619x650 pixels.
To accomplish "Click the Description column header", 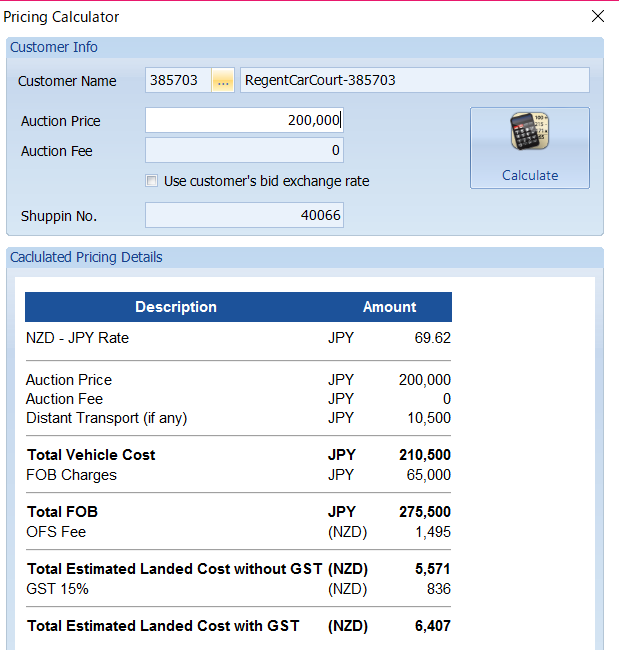I will (x=176, y=307).
